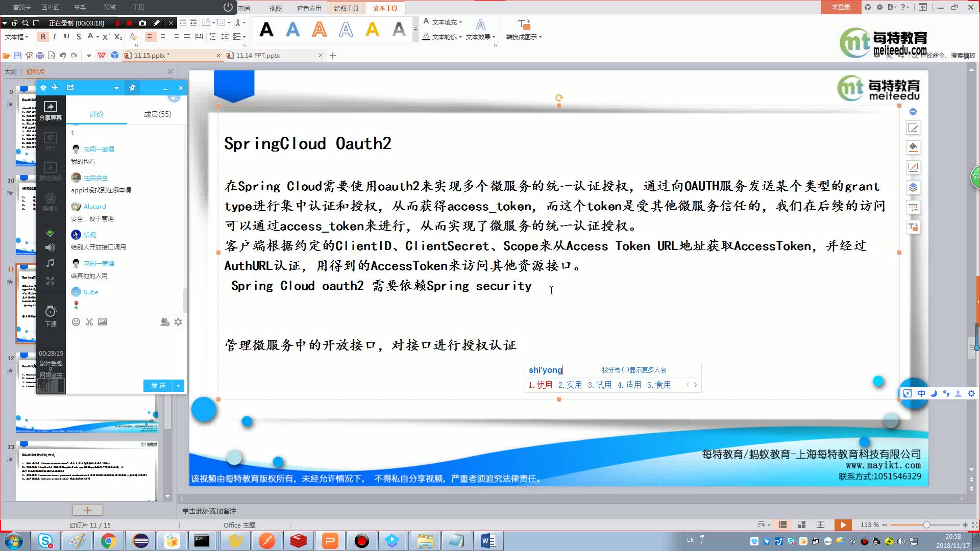This screenshot has width=980, height=551.
Task: Apply strikethrough with the S icon
Action: tap(79, 37)
